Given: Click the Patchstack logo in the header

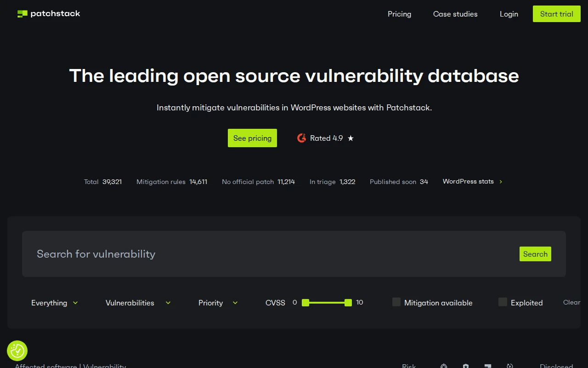Looking at the screenshot, I should click(x=48, y=13).
